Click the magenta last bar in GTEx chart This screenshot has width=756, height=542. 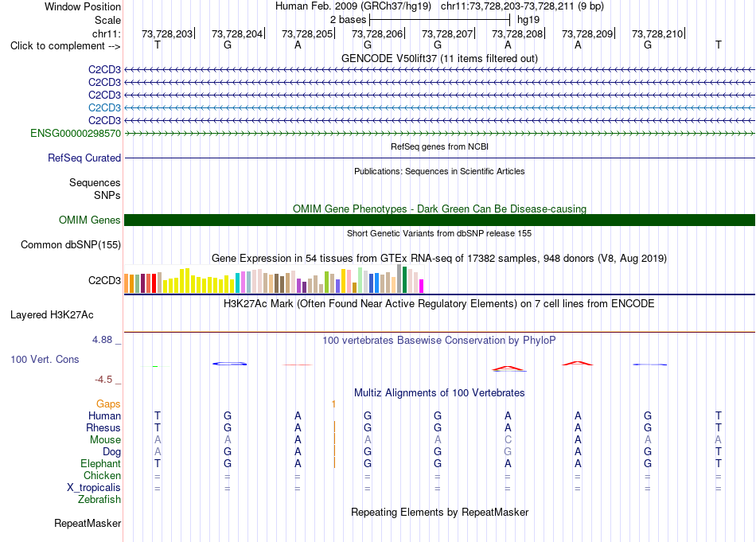pos(422,286)
